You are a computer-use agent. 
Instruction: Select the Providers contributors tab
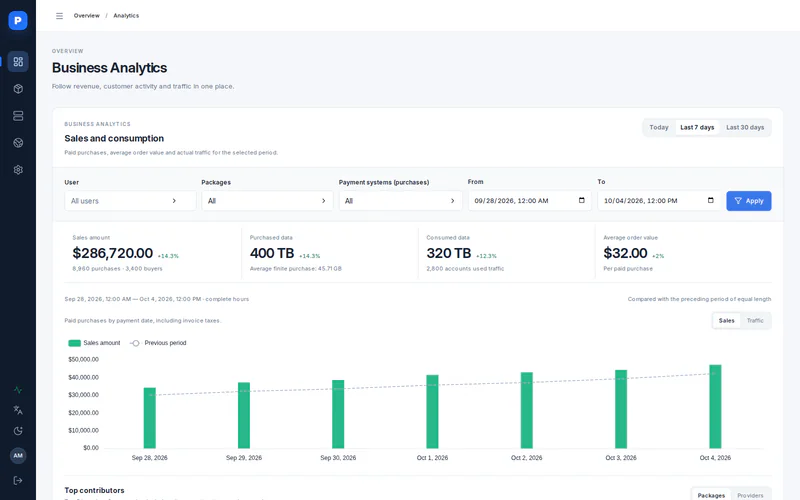click(x=750, y=495)
